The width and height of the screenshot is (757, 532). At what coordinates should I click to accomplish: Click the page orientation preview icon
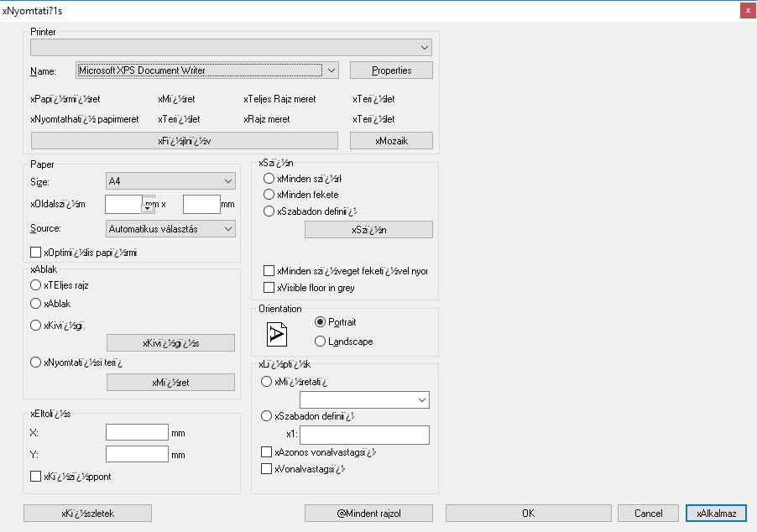pos(277,333)
